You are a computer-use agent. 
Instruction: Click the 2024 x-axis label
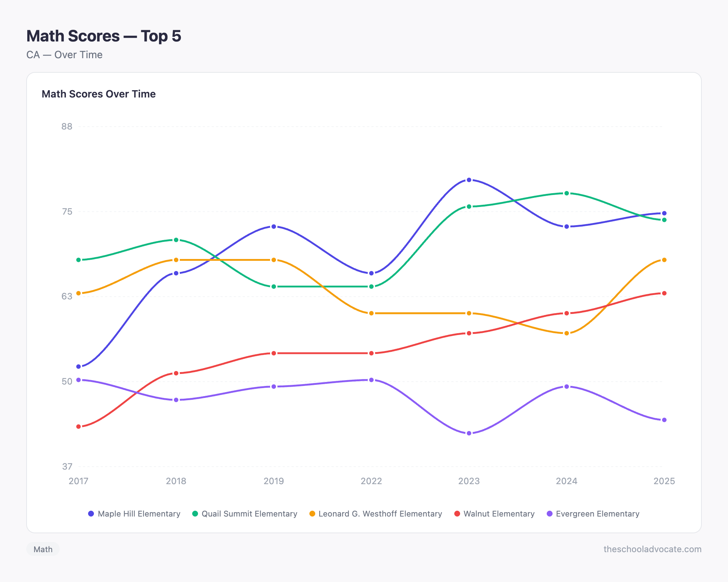click(x=566, y=481)
